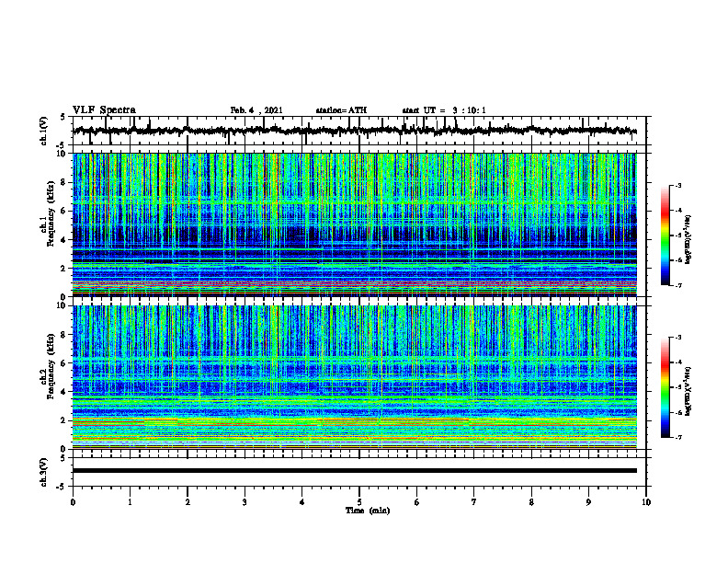Screen dimensions: 728x563
Task: Click the ch.2 color bar PSD unit label
Action: click(x=688, y=391)
